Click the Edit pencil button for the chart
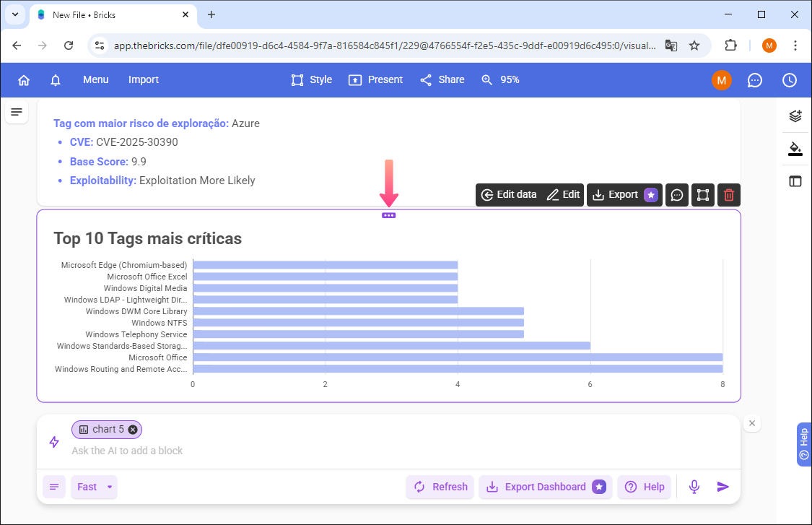 [x=564, y=195]
